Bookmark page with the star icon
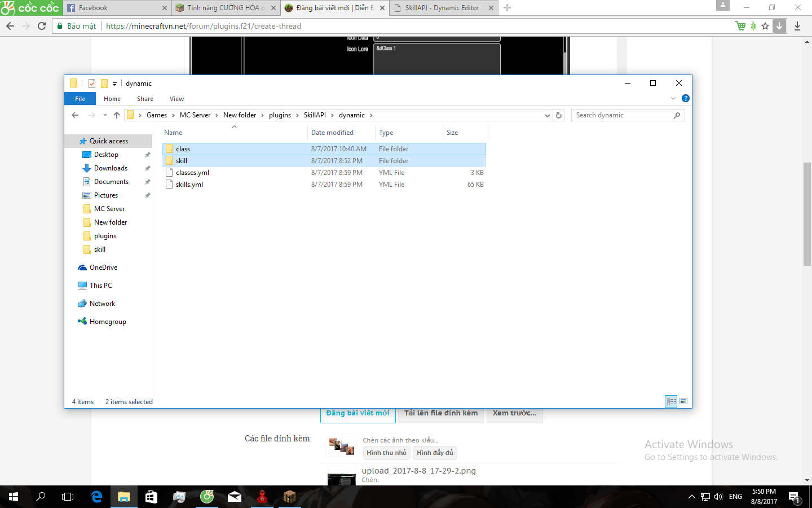This screenshot has width=812, height=508. 765,26
